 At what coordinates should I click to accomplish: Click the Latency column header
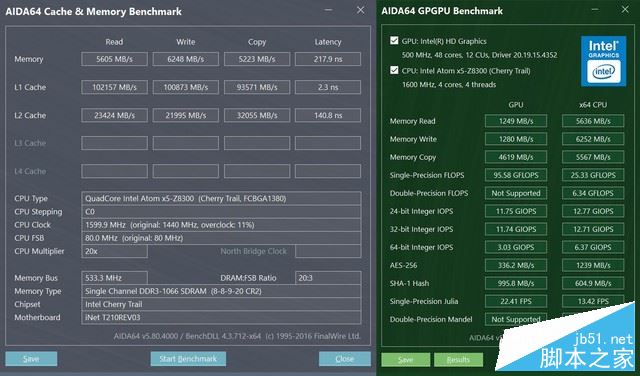pos(328,42)
